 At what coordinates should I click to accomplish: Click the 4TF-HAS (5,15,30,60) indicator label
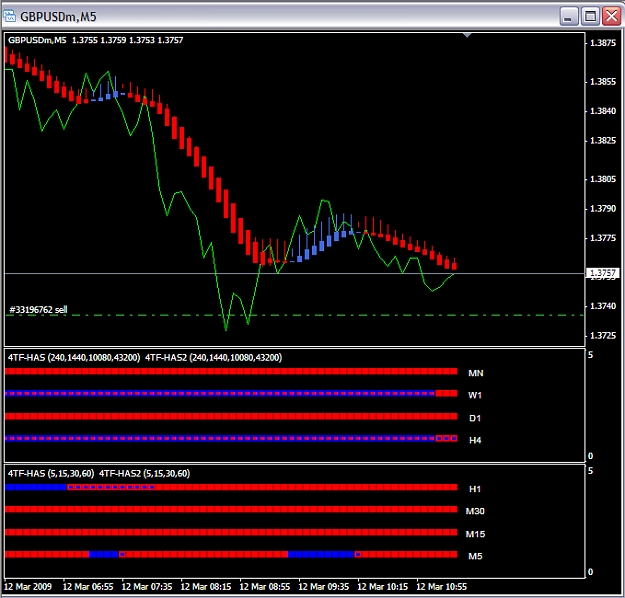click(51, 473)
